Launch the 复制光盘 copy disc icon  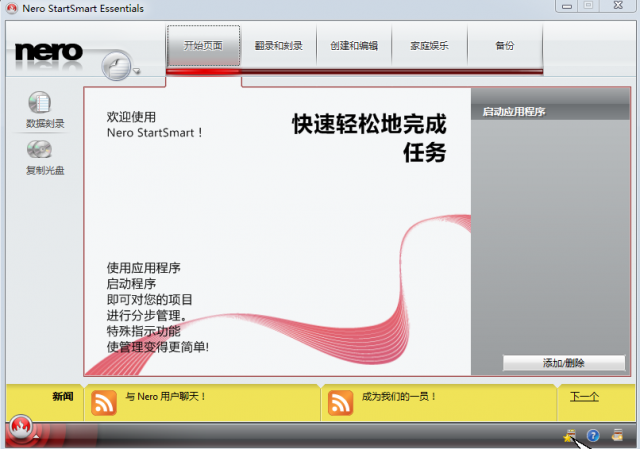tap(40, 149)
